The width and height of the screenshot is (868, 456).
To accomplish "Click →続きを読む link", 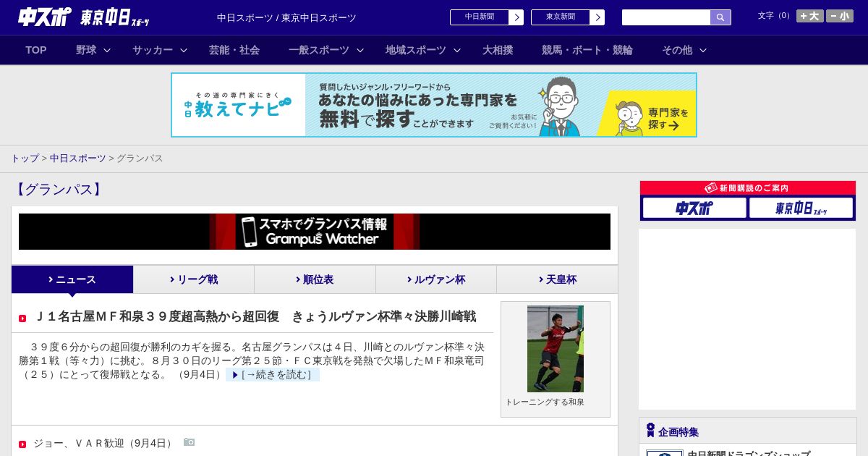I will tap(273, 374).
